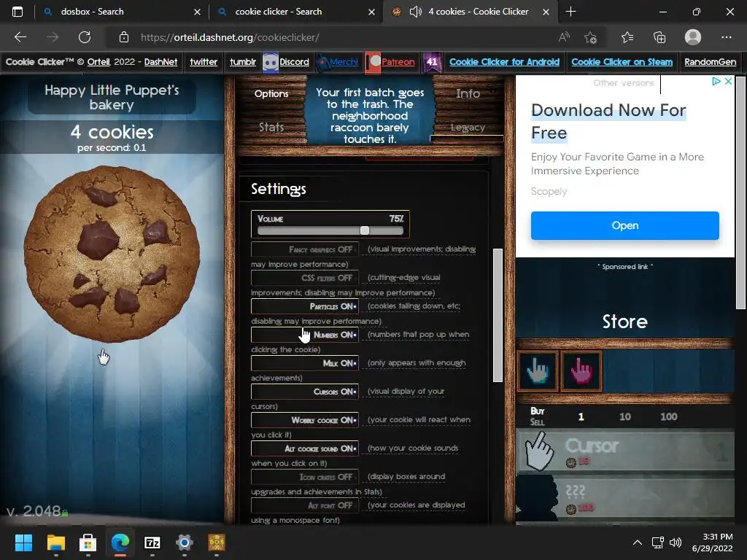Open the Legacy menu panel
747x560 pixels.
pyautogui.click(x=468, y=127)
